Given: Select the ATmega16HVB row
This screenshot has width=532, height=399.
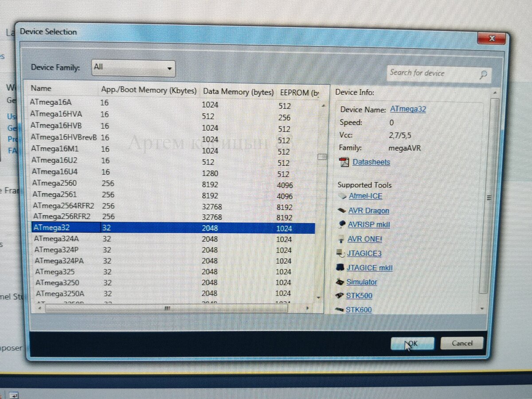Looking at the screenshot, I should (x=172, y=126).
